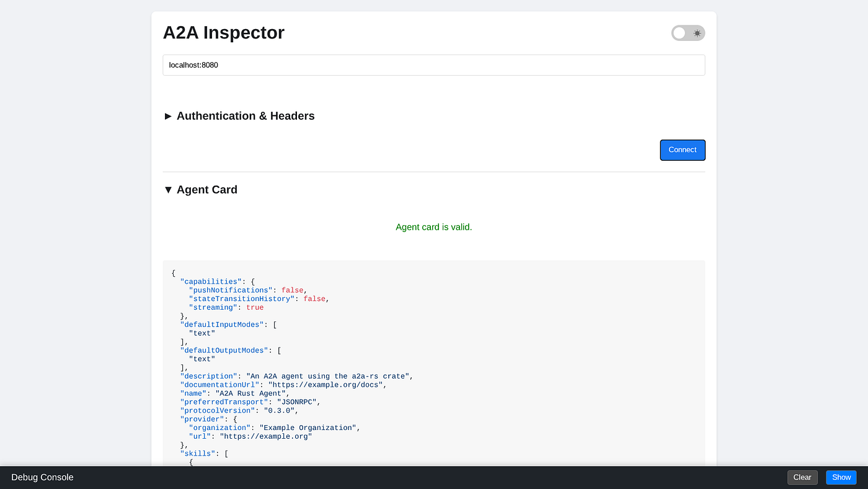868x489 pixels.
Task: Expand the Authentication & Headers section
Action: 239,116
